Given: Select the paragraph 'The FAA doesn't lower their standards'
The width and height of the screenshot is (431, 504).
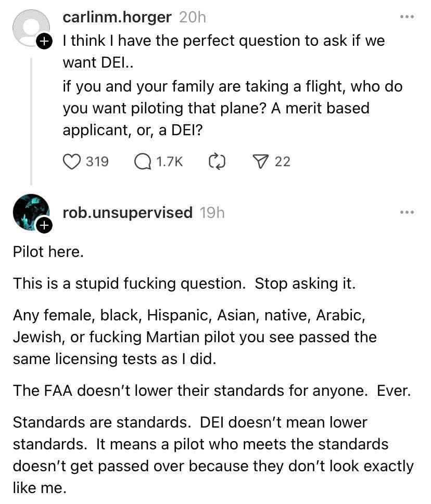Looking at the screenshot, I should click(212, 391).
